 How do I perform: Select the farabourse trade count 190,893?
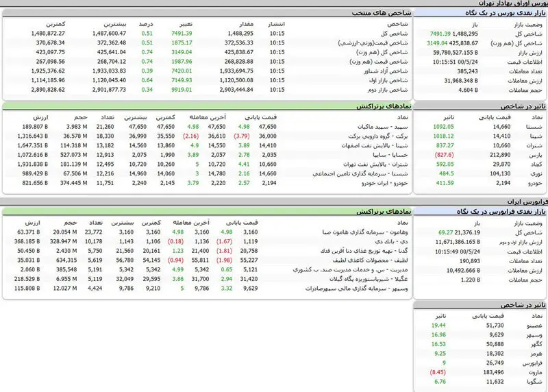click(x=470, y=261)
